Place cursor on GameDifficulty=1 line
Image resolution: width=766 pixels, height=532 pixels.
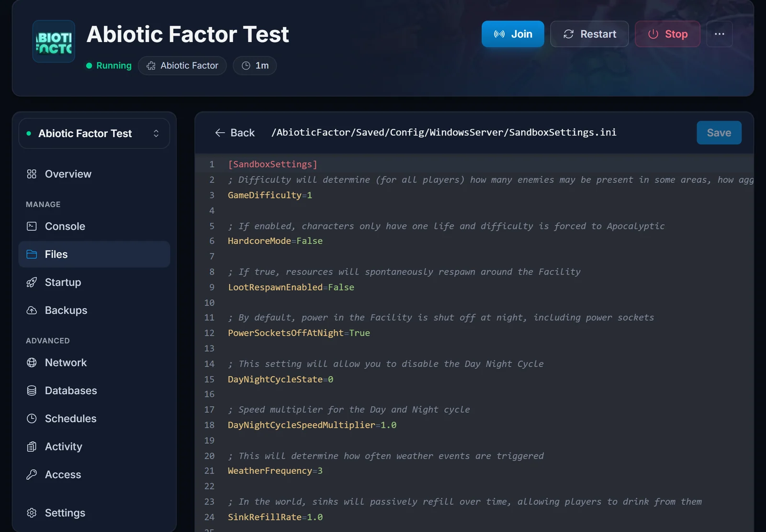point(270,195)
